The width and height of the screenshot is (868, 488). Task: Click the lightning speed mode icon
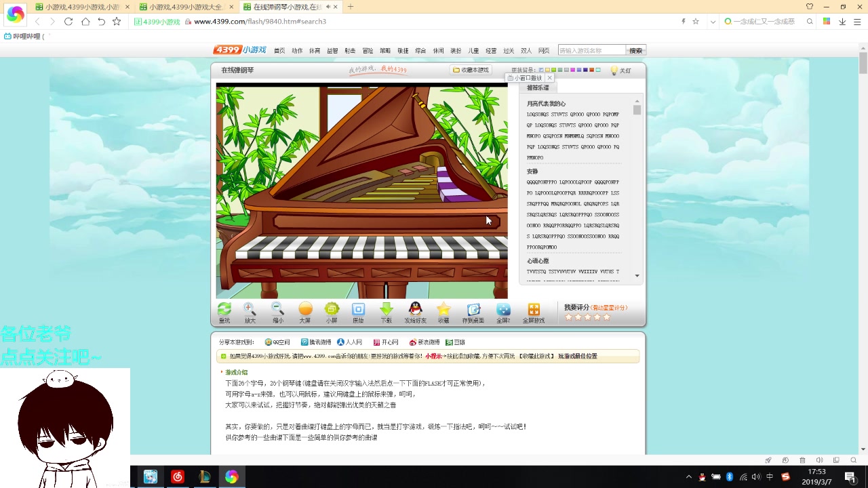point(683,22)
